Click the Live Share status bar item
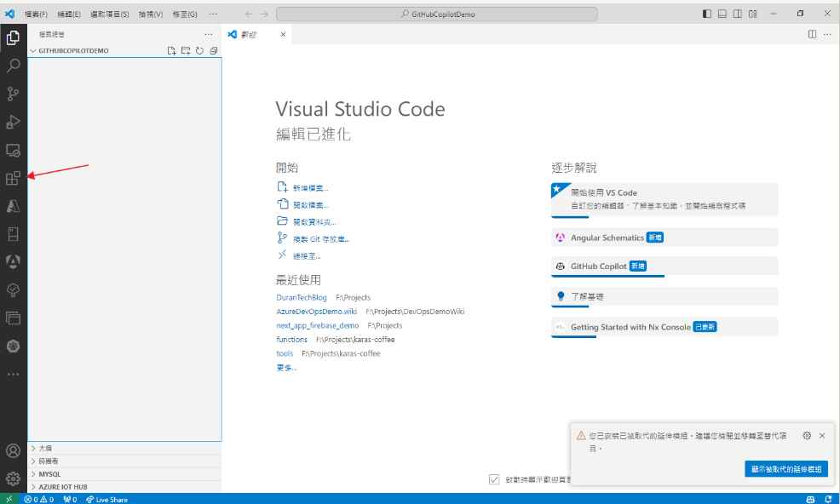840x504 pixels. (106, 499)
